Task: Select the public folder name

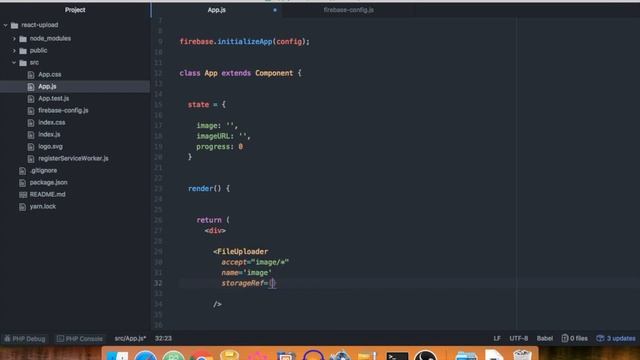Action: 38,51
